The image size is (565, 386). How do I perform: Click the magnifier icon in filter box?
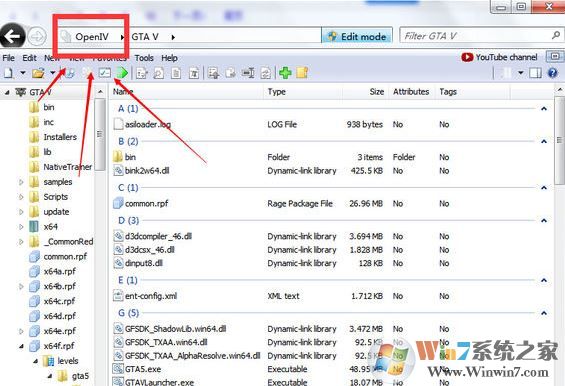click(556, 35)
